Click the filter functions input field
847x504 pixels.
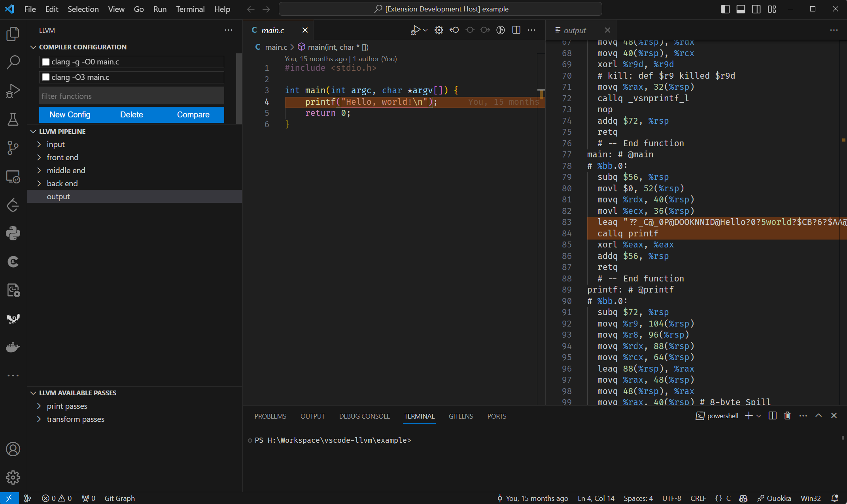click(131, 96)
